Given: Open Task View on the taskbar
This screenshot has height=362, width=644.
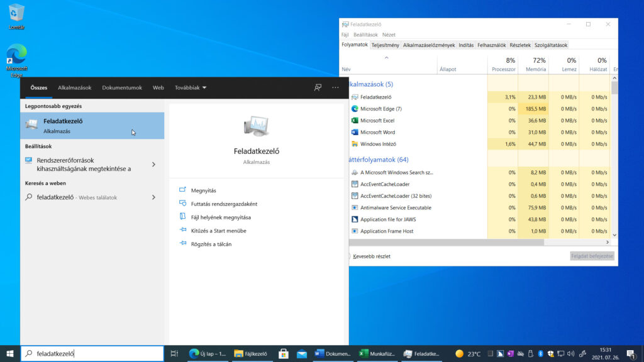Looking at the screenshot, I should [x=174, y=353].
